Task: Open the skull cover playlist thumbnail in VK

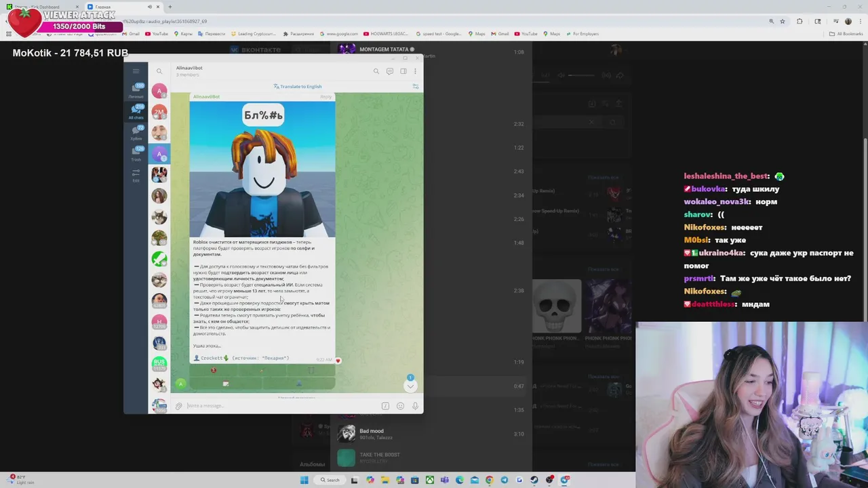Action: tap(557, 306)
